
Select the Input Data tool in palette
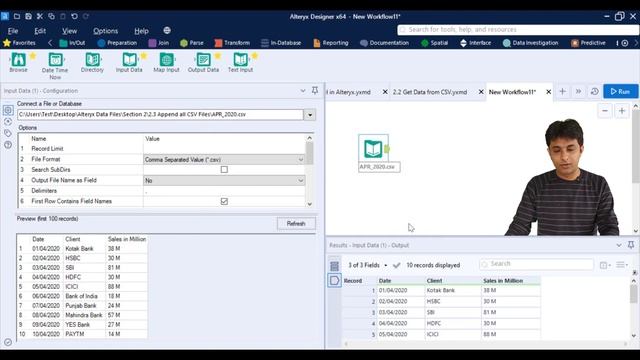[x=129, y=62]
